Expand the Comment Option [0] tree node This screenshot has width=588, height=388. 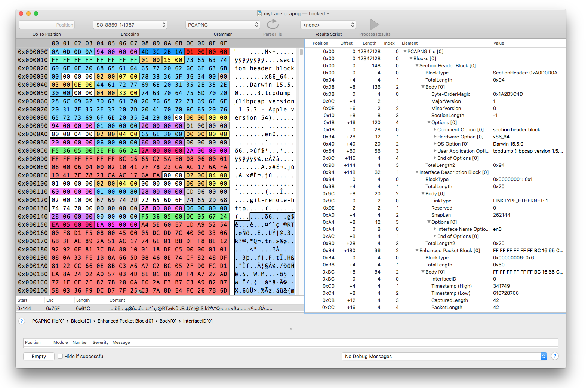tap(435, 129)
